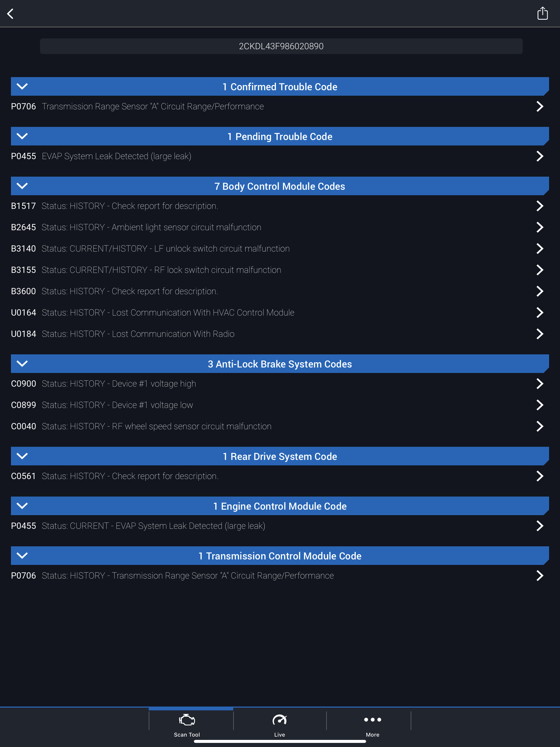Open details arrow for U0184 code
Image resolution: width=560 pixels, height=747 pixels.
point(539,334)
